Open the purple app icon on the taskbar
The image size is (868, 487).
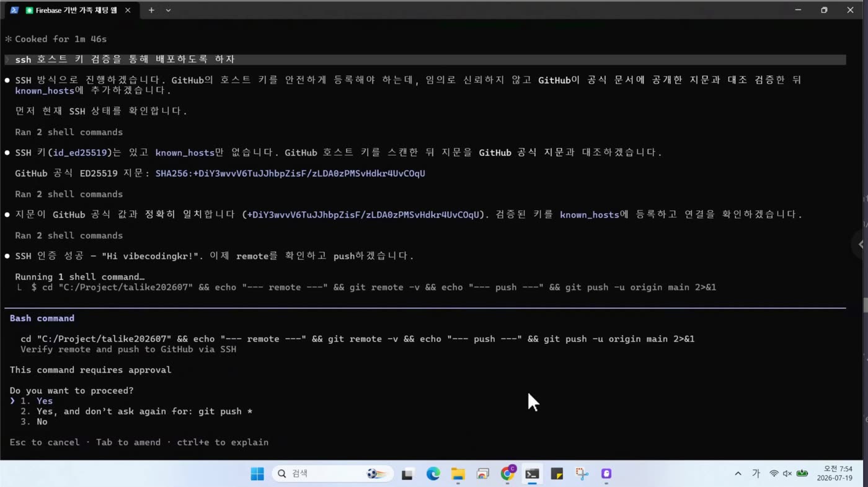pyautogui.click(x=606, y=474)
